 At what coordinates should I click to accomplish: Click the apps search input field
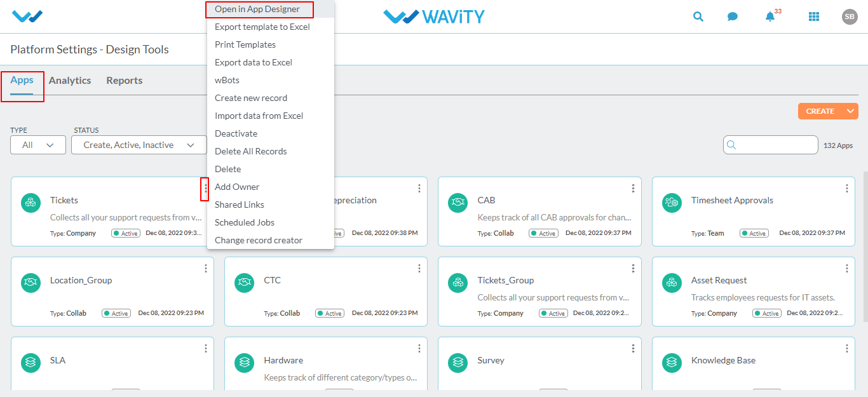(770, 145)
